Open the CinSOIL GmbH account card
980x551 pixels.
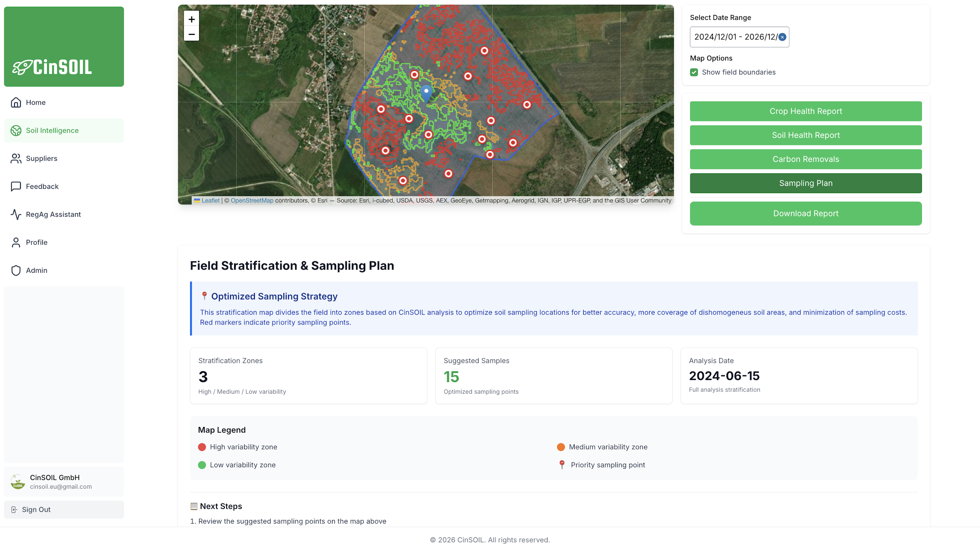click(x=64, y=482)
